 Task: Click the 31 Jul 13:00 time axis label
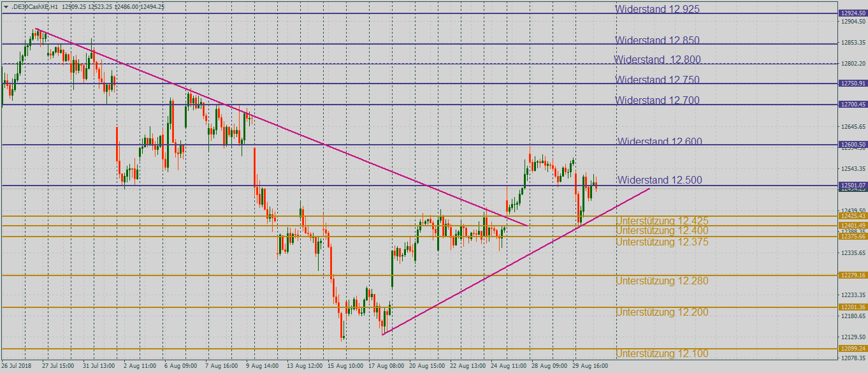pos(99,367)
